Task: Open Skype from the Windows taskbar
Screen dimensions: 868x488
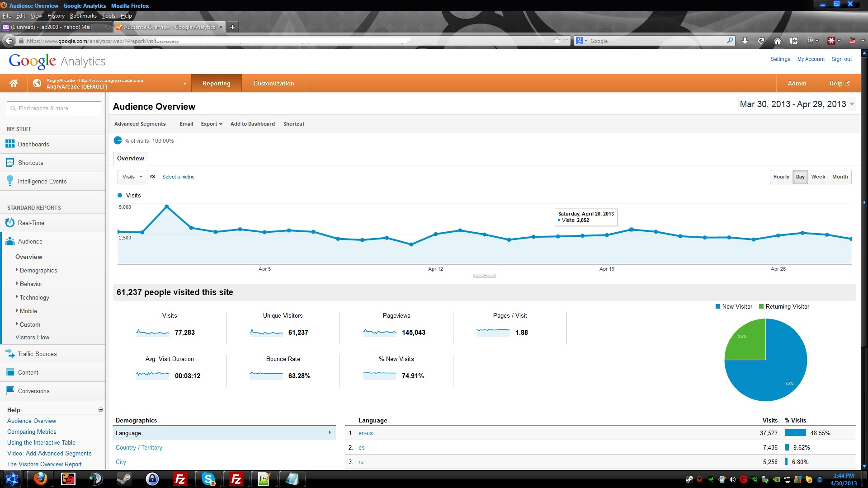Action: (x=208, y=479)
